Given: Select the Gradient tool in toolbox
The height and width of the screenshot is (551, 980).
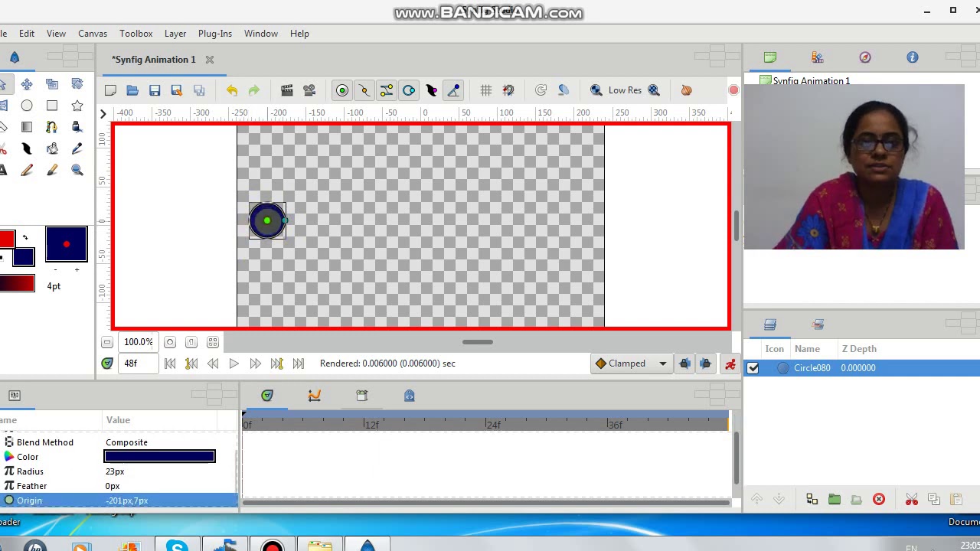Looking at the screenshot, I should (x=27, y=127).
